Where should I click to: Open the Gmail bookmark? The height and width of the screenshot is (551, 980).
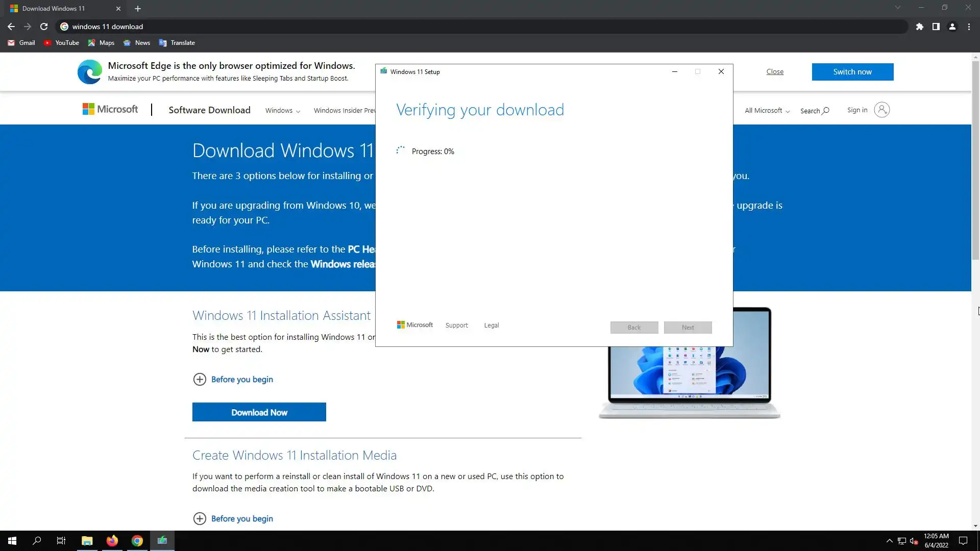click(21, 43)
